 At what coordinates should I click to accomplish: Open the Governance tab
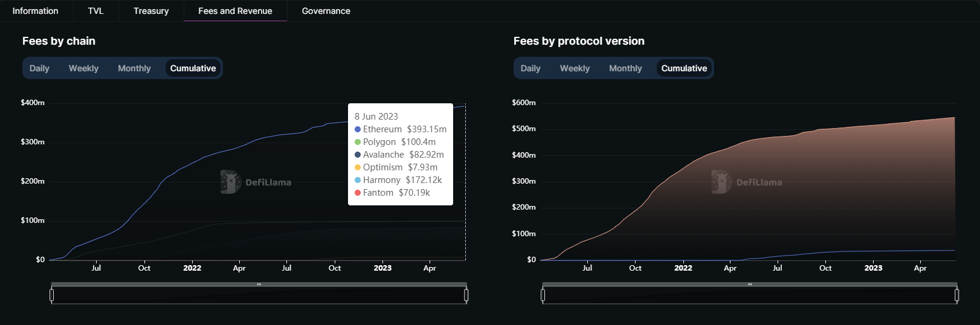coord(326,11)
